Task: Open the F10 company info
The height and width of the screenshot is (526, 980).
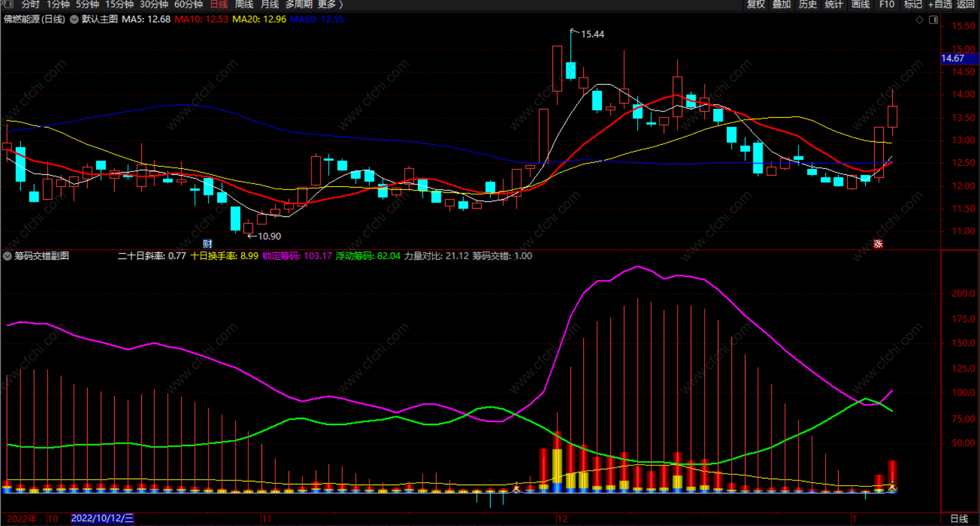Action: tap(886, 4)
